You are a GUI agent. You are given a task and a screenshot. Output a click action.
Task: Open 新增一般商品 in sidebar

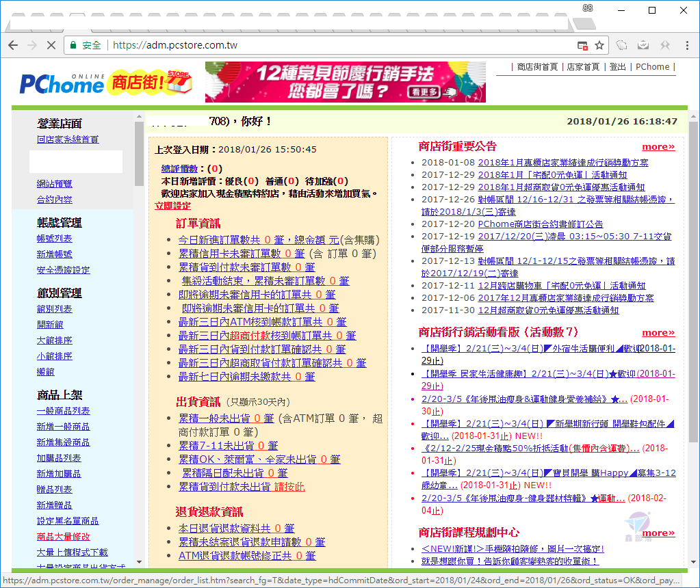point(64,427)
